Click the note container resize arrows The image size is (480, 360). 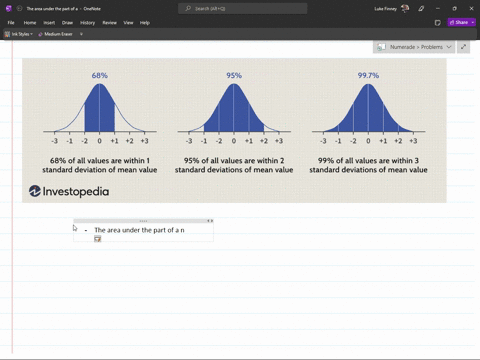(x=210, y=221)
